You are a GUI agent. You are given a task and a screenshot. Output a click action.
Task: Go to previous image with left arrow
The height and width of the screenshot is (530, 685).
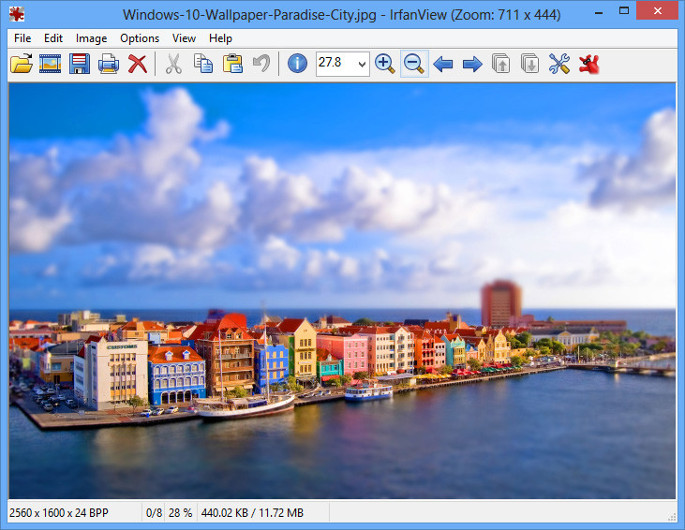point(443,64)
